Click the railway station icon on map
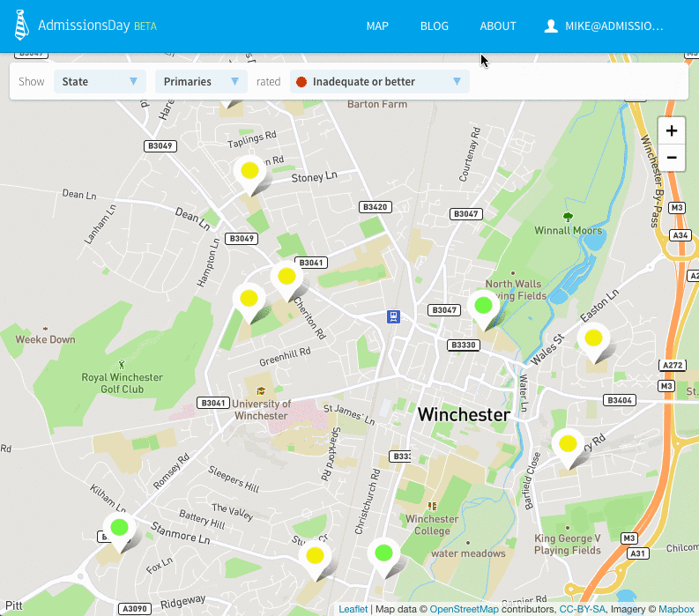 (393, 316)
